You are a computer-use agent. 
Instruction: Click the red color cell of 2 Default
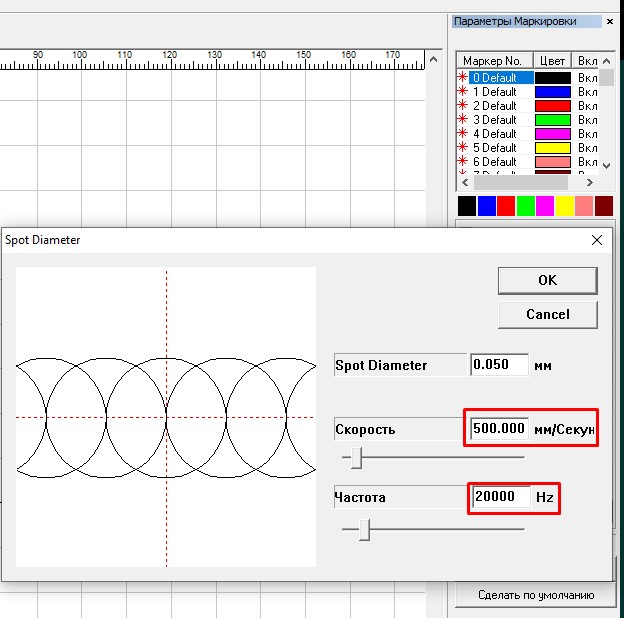coord(553,106)
